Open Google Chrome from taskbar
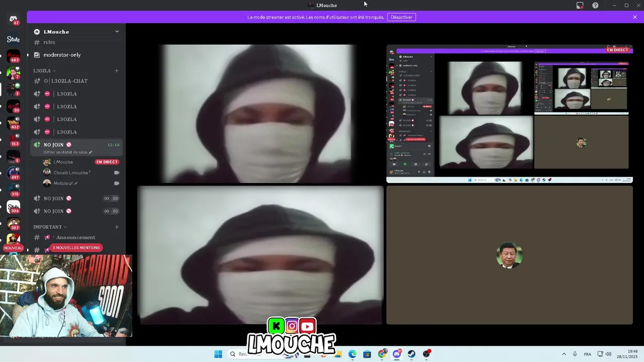Viewport: 644px width, 362px height. (x=382, y=354)
